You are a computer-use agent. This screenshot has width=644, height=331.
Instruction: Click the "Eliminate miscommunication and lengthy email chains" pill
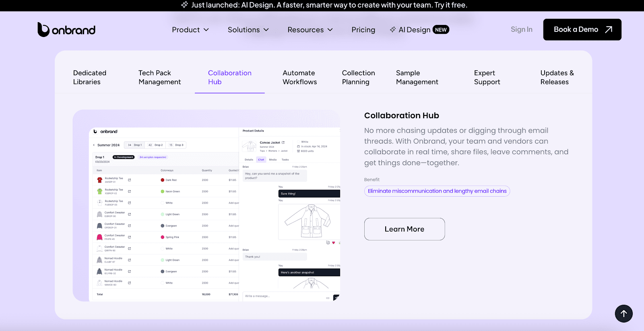click(x=437, y=191)
